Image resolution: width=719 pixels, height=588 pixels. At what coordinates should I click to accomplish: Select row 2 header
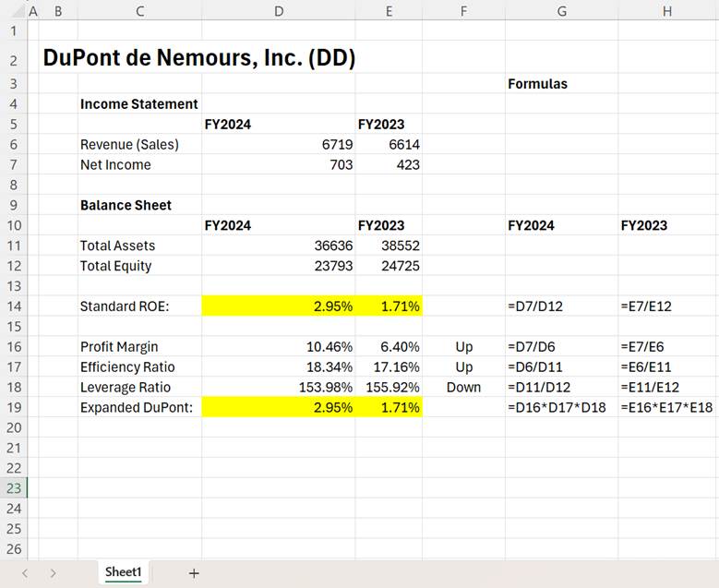14,57
